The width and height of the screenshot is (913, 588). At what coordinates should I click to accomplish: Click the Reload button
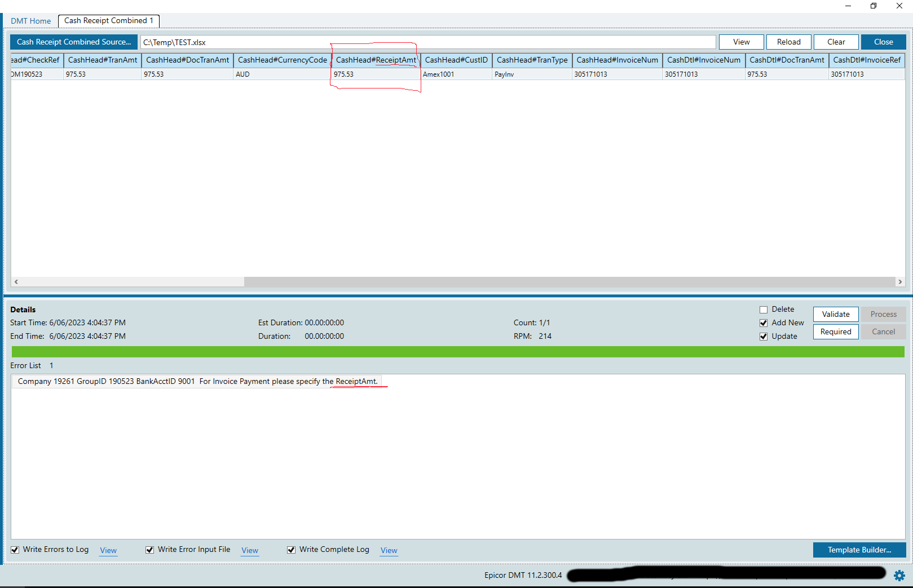[x=788, y=42]
